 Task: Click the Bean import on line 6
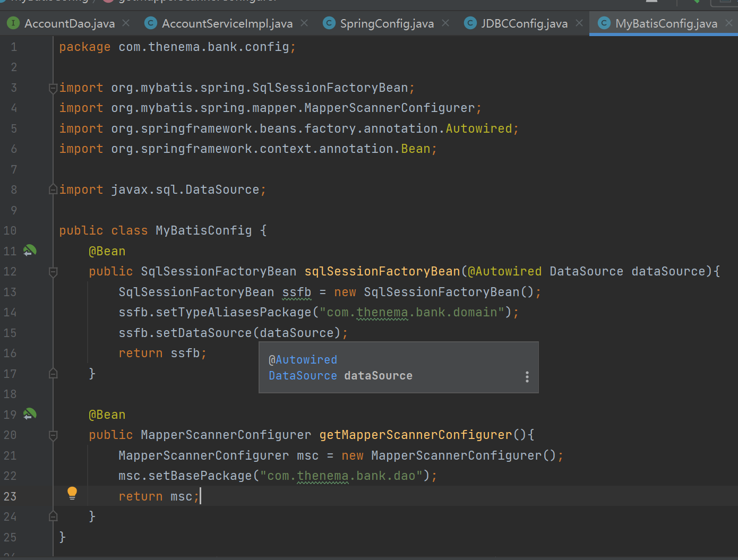tap(248, 149)
